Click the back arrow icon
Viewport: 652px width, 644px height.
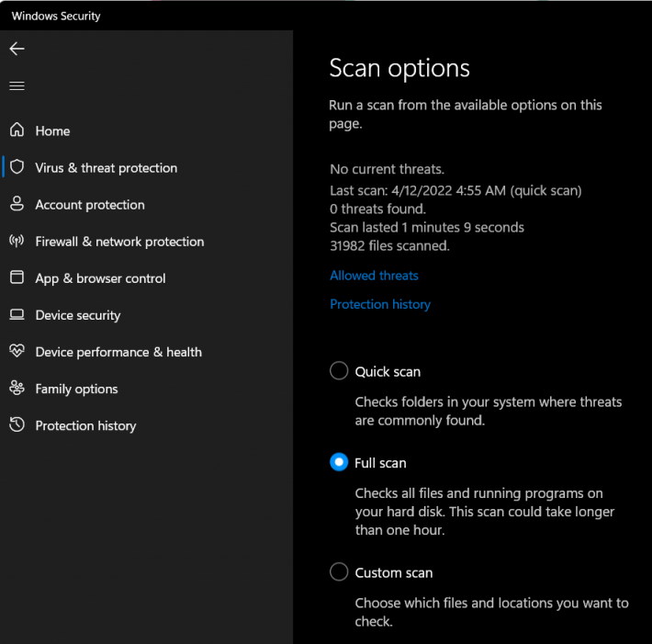17,49
